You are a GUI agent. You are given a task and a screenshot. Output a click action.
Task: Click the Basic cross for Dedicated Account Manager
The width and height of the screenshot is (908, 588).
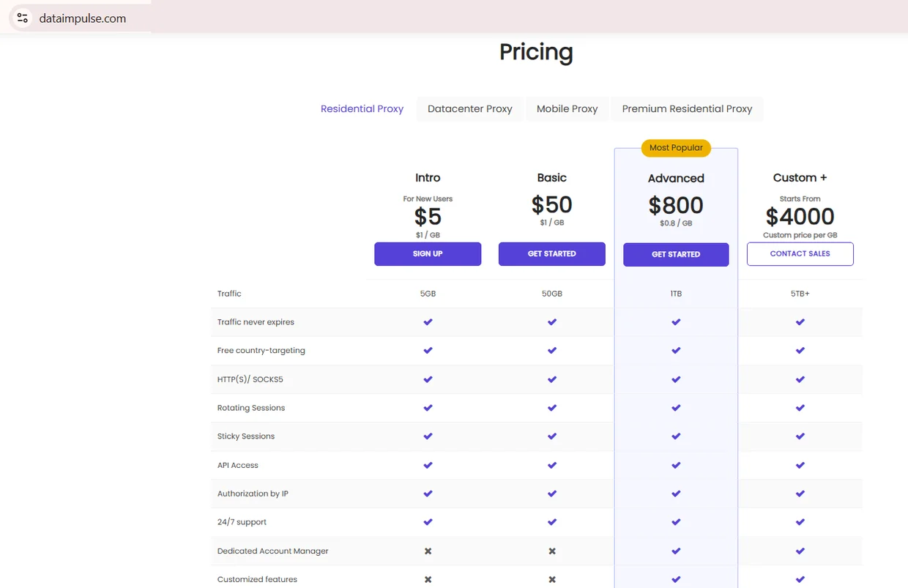(x=552, y=551)
